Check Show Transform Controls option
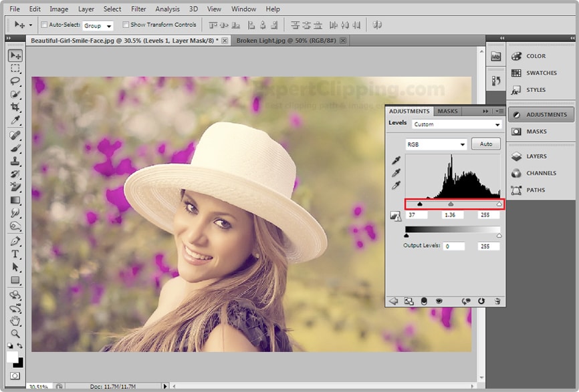 (126, 25)
